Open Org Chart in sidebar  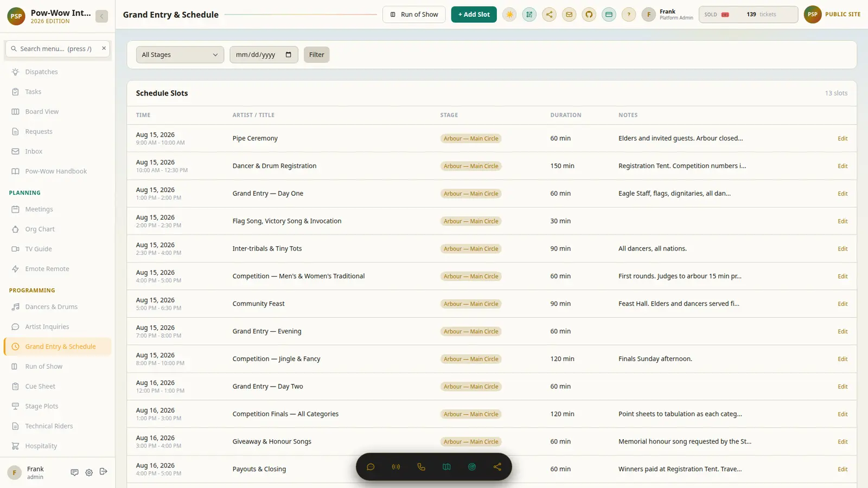[58, 229]
